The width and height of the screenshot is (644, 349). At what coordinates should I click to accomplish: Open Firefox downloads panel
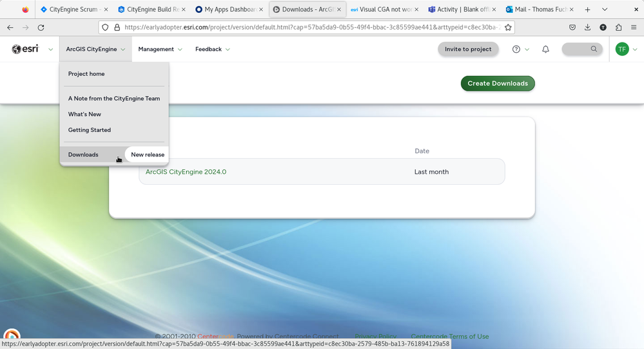[x=588, y=28]
